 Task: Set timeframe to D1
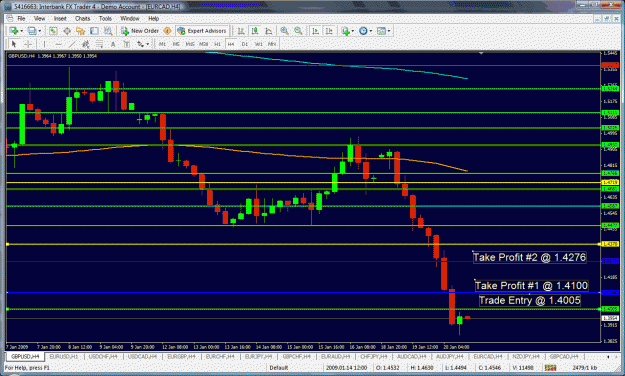coord(245,44)
